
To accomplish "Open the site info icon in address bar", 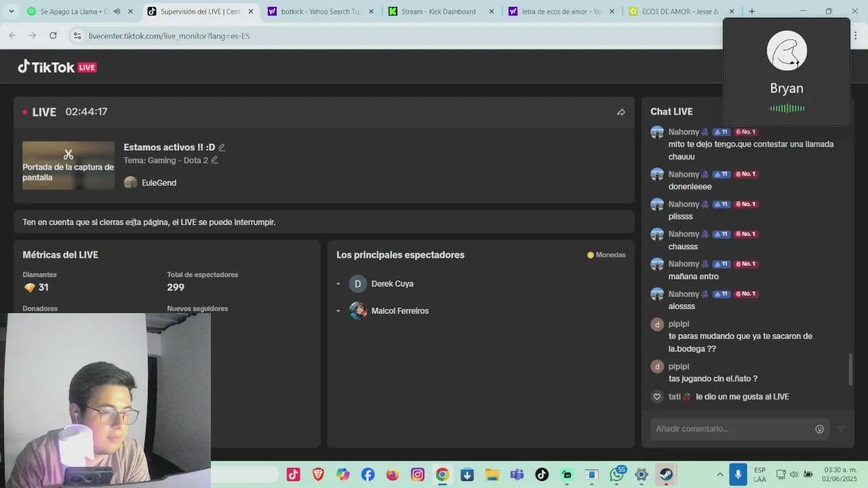I will pyautogui.click(x=77, y=35).
